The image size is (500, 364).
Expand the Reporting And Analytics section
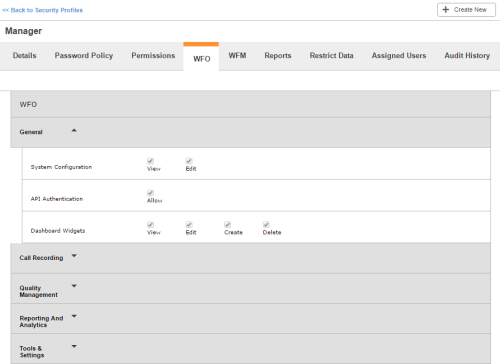(x=74, y=316)
